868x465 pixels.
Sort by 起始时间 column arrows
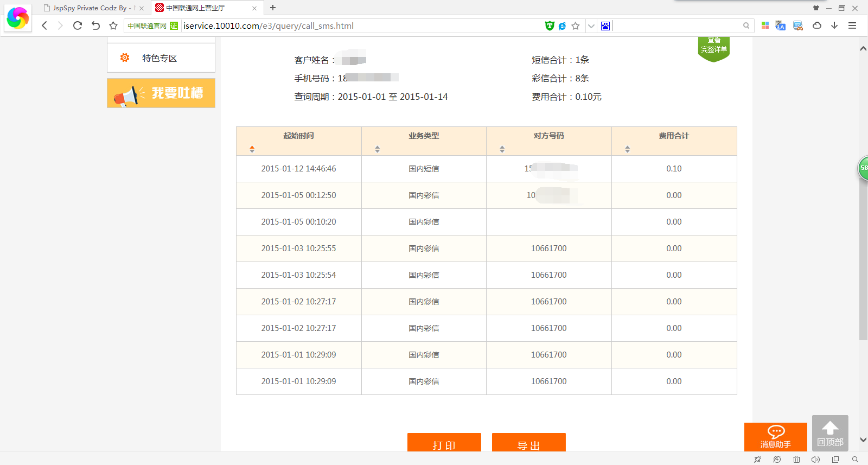coord(252,149)
